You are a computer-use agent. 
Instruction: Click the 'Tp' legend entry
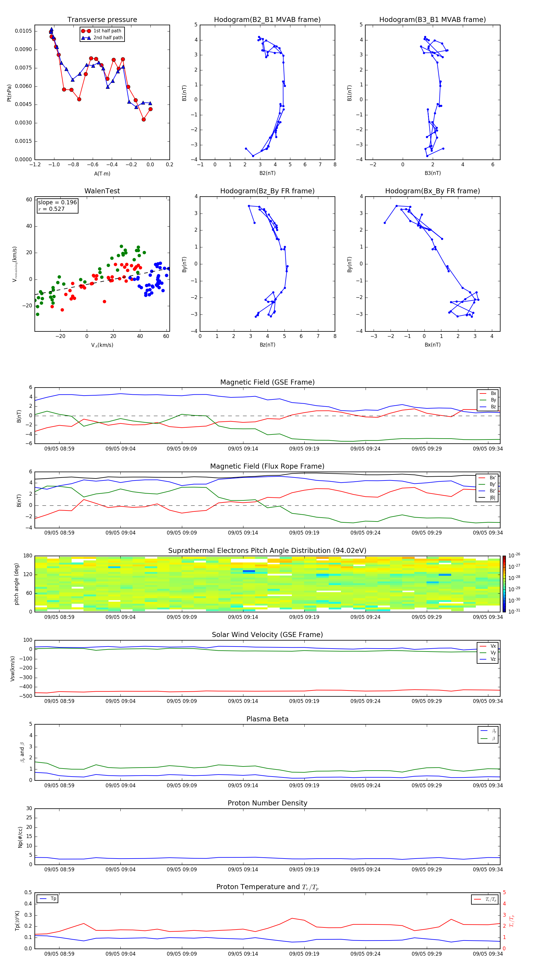48,899
